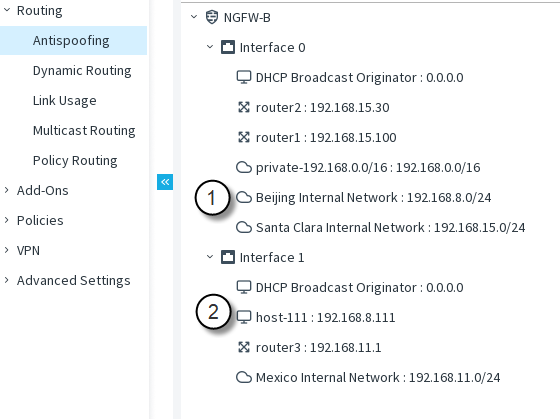Collapse the side panel with double-chevron button
The height and width of the screenshot is (419, 560).
pyautogui.click(x=165, y=182)
